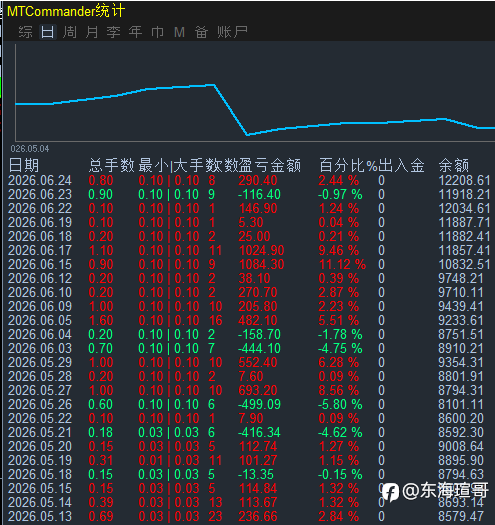
Task: Select the 2026.05.27 date cell
Action: pyautogui.click(x=40, y=390)
